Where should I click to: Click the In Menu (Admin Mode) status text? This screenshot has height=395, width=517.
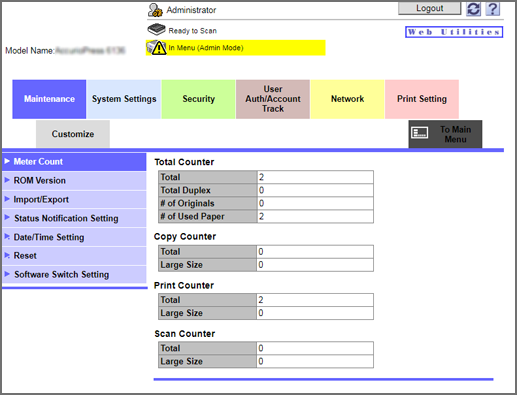click(206, 48)
